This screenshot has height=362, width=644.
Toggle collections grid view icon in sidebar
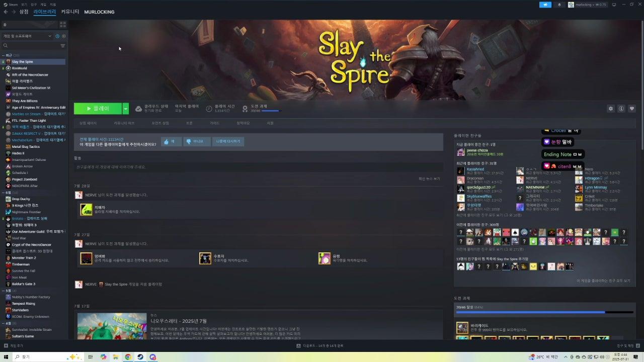click(x=63, y=24)
